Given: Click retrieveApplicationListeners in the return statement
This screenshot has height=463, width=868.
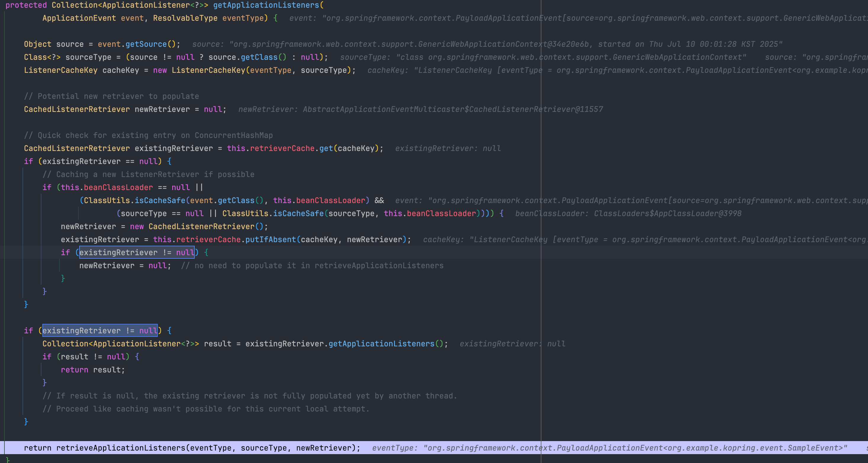Looking at the screenshot, I should click(x=121, y=448).
